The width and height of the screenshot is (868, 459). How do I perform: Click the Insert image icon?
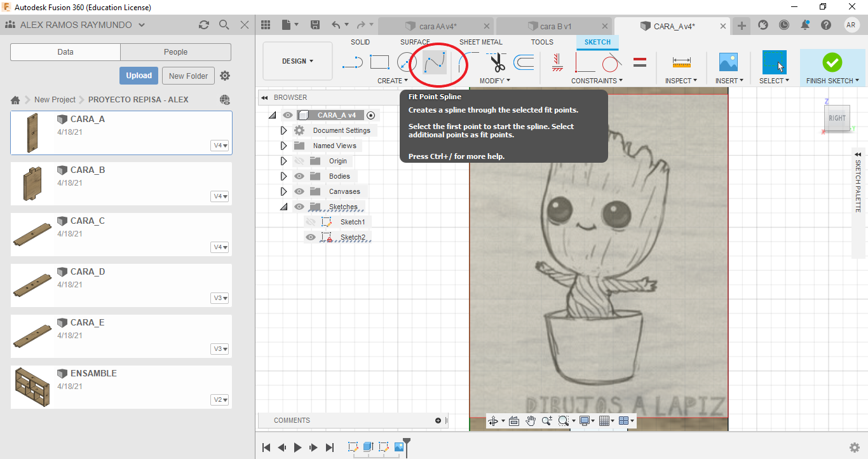(x=728, y=62)
